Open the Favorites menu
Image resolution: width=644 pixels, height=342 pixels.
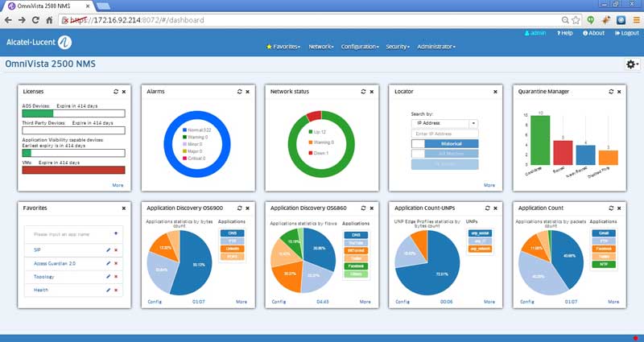[283, 47]
